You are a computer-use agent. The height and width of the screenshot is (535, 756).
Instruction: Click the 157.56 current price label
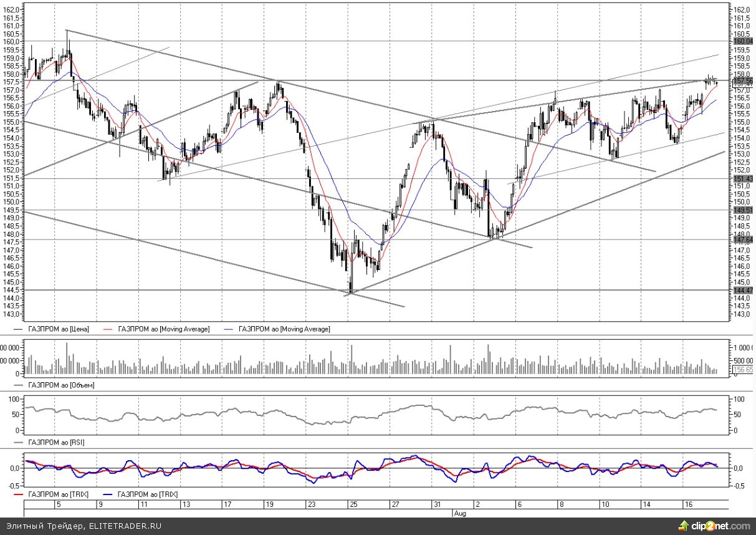coord(744,81)
